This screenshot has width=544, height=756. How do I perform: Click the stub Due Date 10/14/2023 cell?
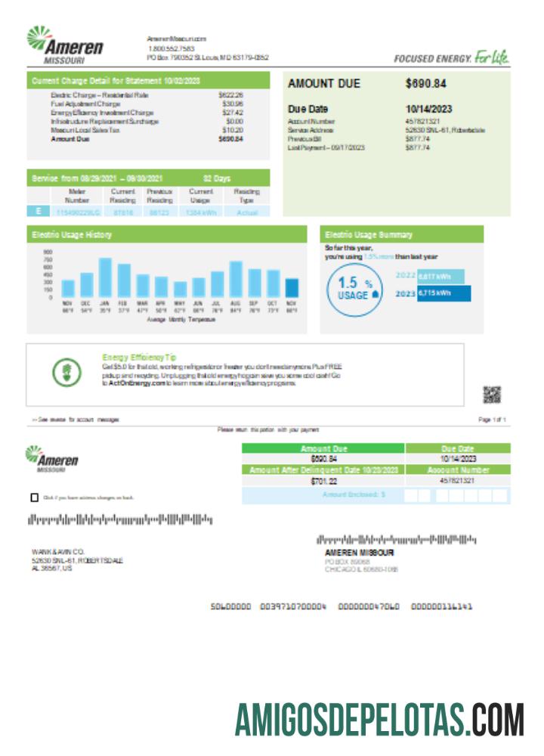click(x=458, y=459)
